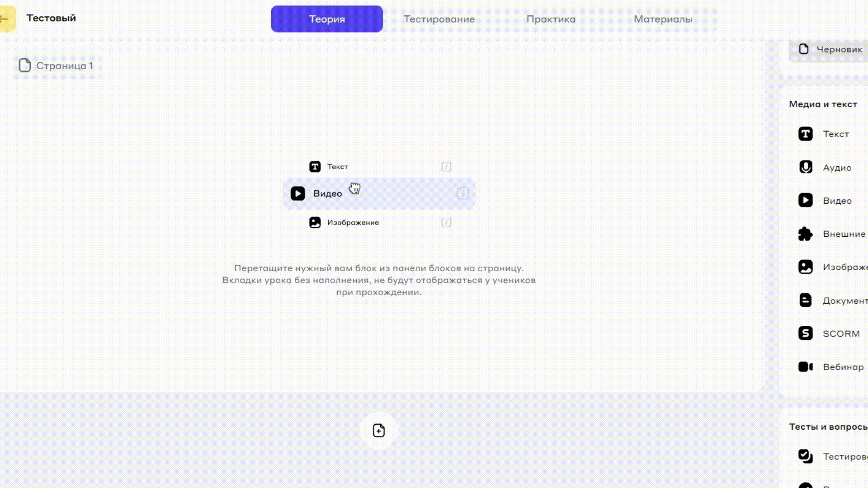
Task: Switch to the Теория tab
Action: [x=327, y=19]
